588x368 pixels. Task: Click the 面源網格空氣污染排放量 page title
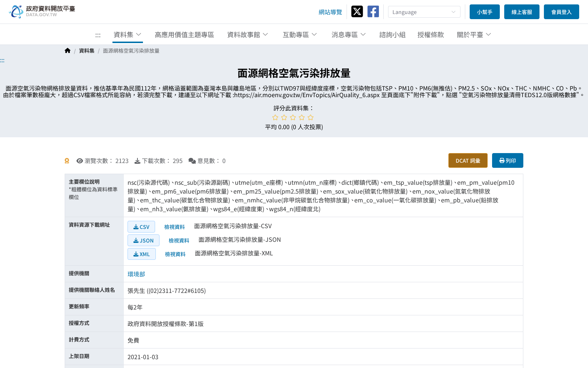tap(294, 73)
